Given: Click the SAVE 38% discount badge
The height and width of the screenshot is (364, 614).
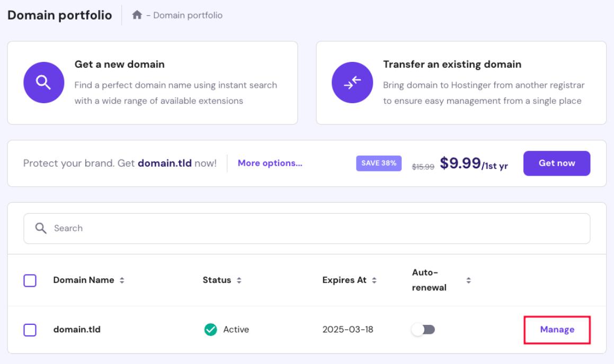Looking at the screenshot, I should pos(379,163).
